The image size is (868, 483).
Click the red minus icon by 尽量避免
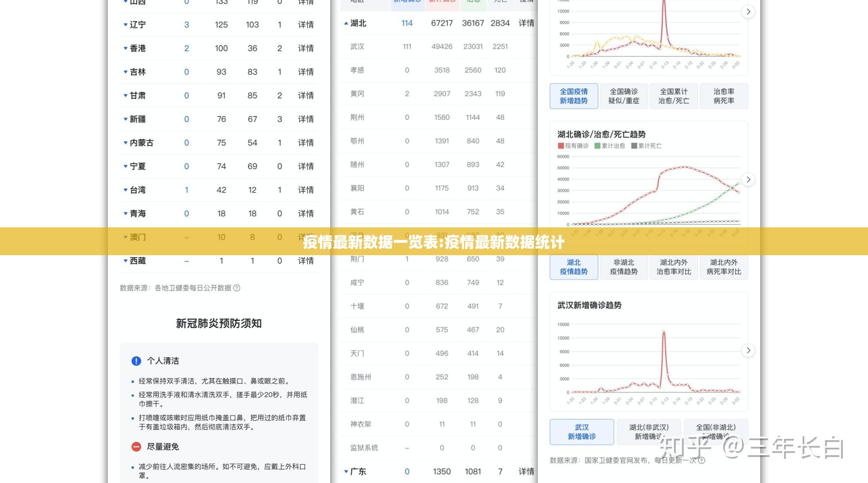pos(136,447)
